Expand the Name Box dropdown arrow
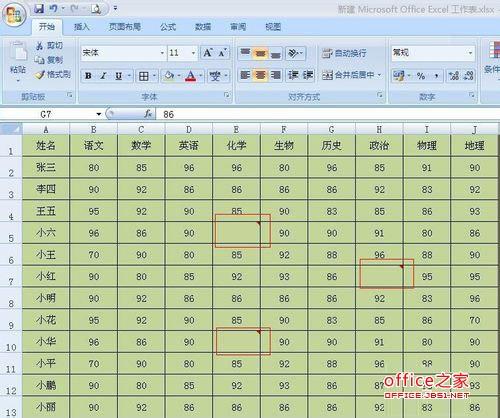This screenshot has height=418, width=500. (99, 114)
